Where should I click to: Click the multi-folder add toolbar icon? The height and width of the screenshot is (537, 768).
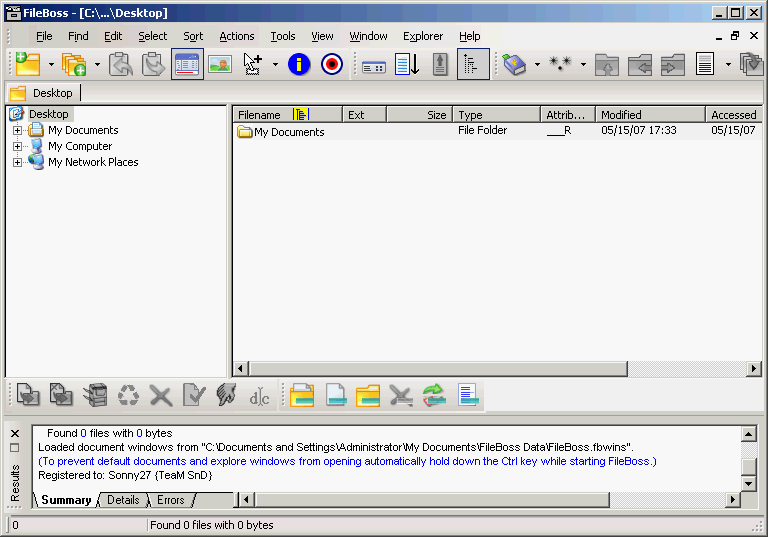click(74, 64)
